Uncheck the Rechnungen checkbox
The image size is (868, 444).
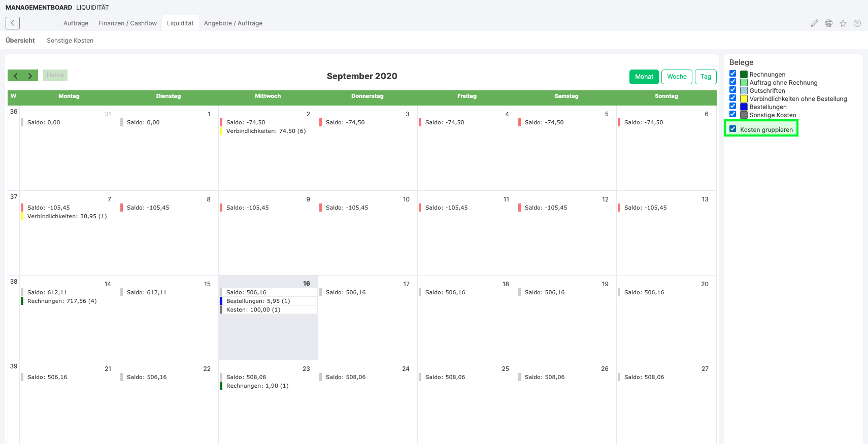(x=732, y=74)
